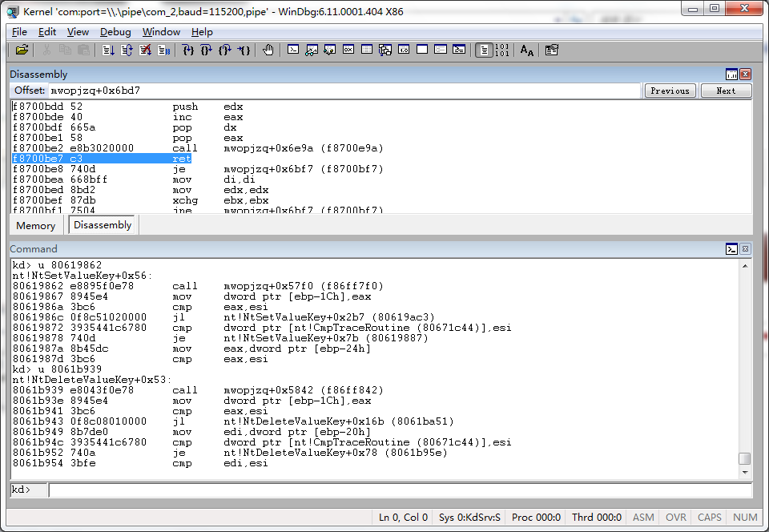This screenshot has height=532, width=769.
Task: Click the Step Into toolbar icon
Action: pos(187,50)
